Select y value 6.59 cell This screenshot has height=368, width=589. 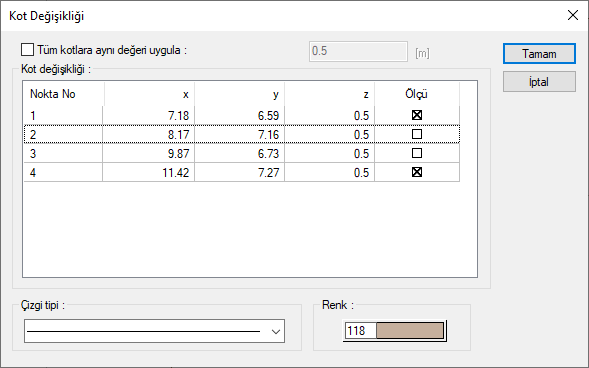pos(239,115)
